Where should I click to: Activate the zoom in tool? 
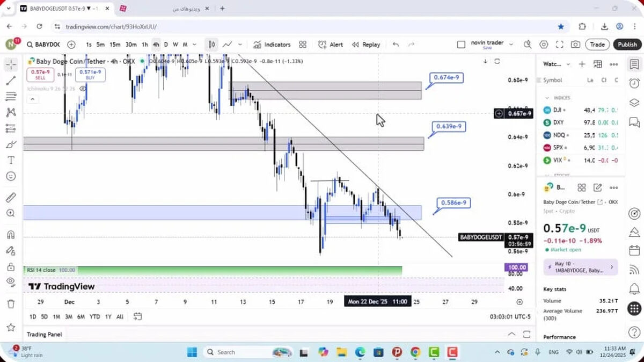tap(11, 213)
